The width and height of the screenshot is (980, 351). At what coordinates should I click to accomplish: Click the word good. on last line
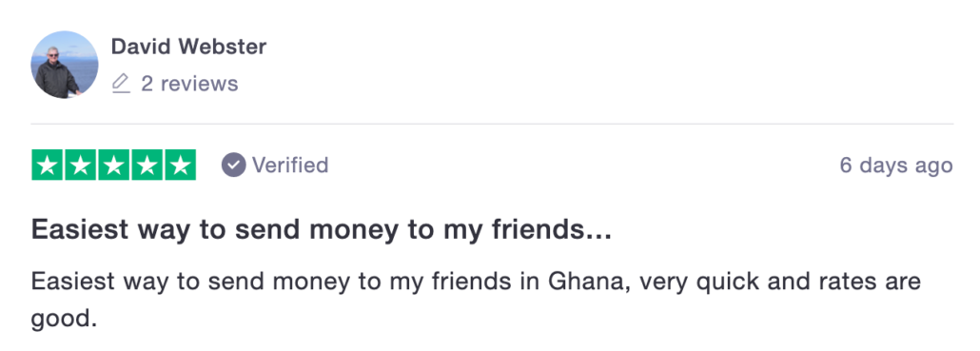pyautogui.click(x=65, y=320)
